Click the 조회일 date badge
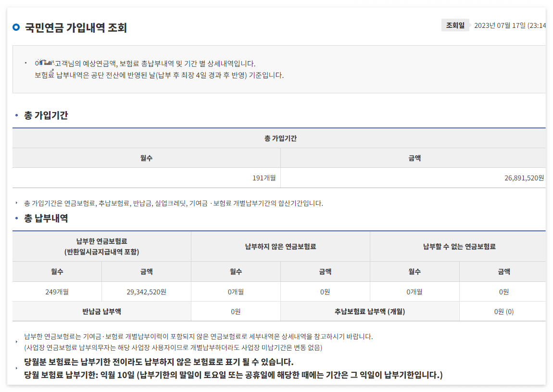 (455, 25)
